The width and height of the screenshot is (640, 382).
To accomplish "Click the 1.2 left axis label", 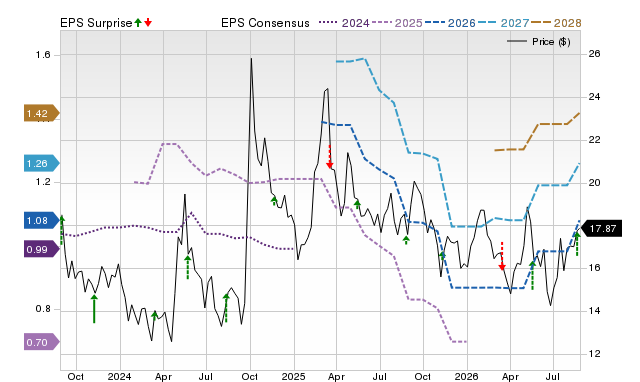I will pyautogui.click(x=43, y=182).
